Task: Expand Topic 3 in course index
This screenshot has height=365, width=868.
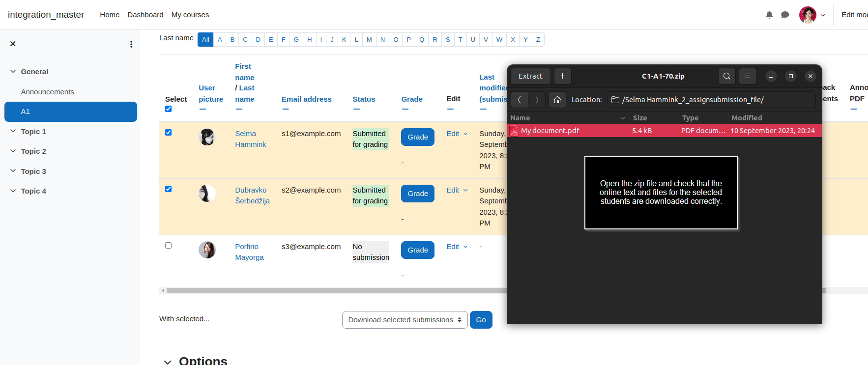Action: point(13,171)
